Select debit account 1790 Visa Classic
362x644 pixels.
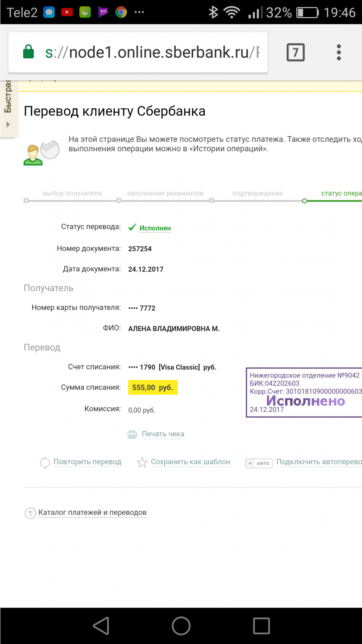(x=172, y=367)
